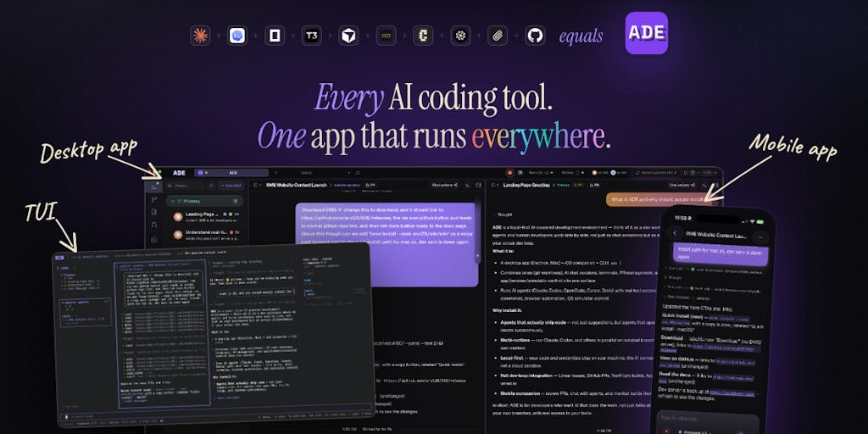
Task: Click the Primary badge next to Landing Page title
Action: [563, 185]
